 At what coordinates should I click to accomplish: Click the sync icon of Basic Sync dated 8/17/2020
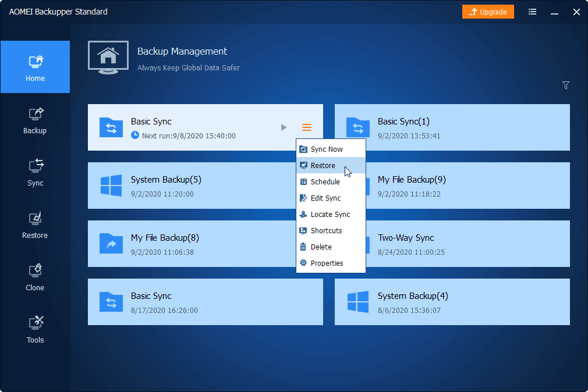point(111,302)
